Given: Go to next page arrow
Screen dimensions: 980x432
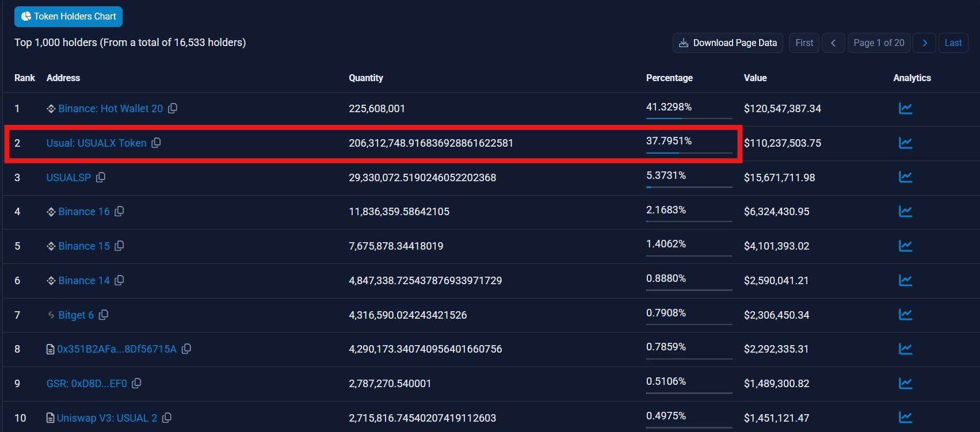Looking at the screenshot, I should pyautogui.click(x=925, y=43).
